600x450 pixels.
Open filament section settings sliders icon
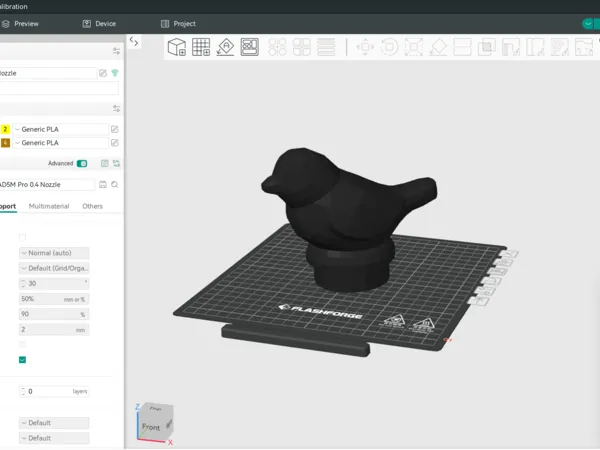tap(116, 108)
